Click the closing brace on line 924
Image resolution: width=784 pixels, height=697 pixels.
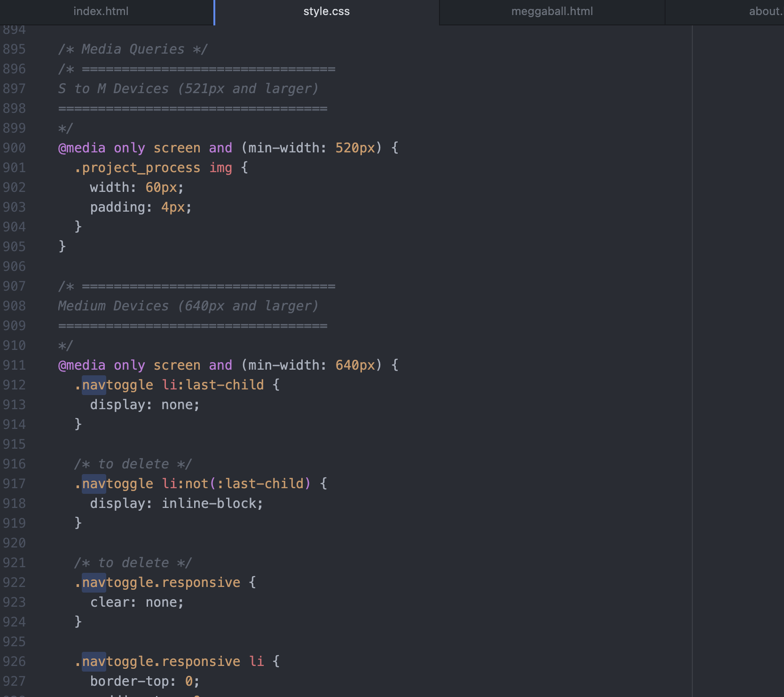click(78, 622)
